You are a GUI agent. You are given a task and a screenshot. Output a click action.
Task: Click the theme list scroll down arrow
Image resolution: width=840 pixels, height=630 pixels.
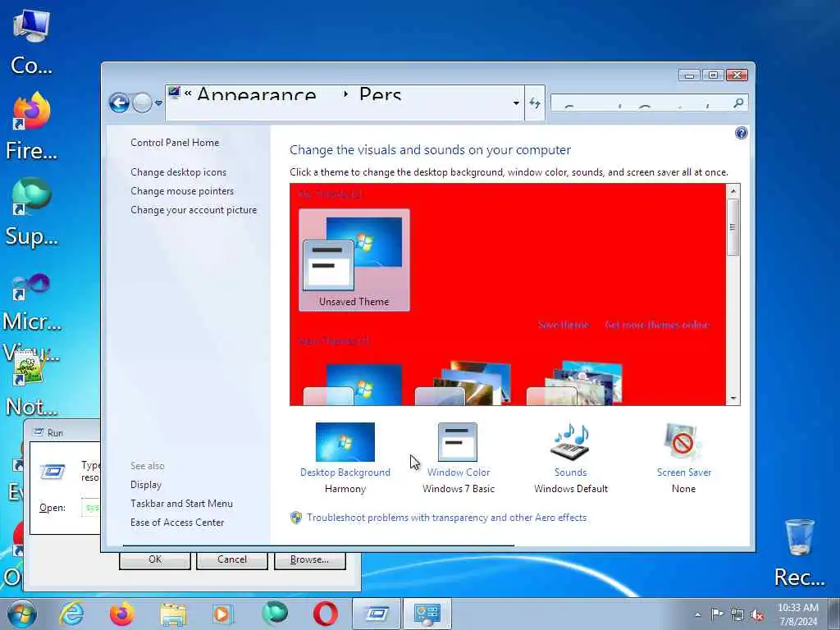(x=733, y=399)
